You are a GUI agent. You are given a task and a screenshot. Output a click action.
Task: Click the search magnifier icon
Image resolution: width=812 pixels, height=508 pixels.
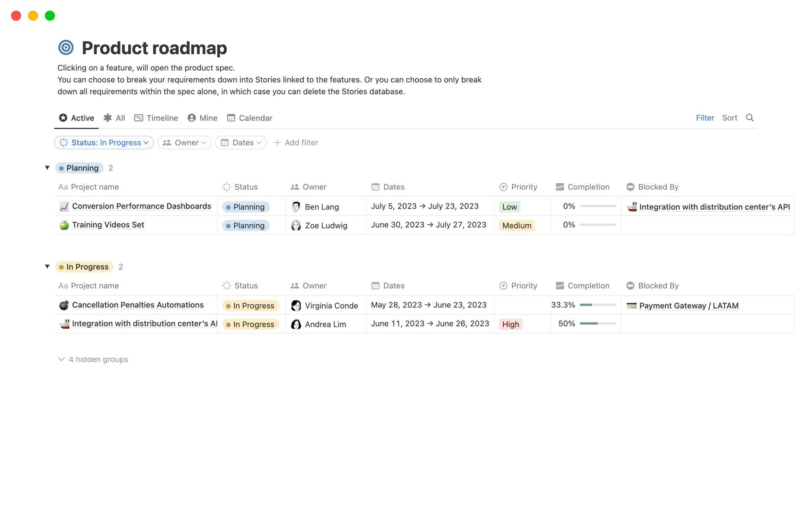(751, 117)
